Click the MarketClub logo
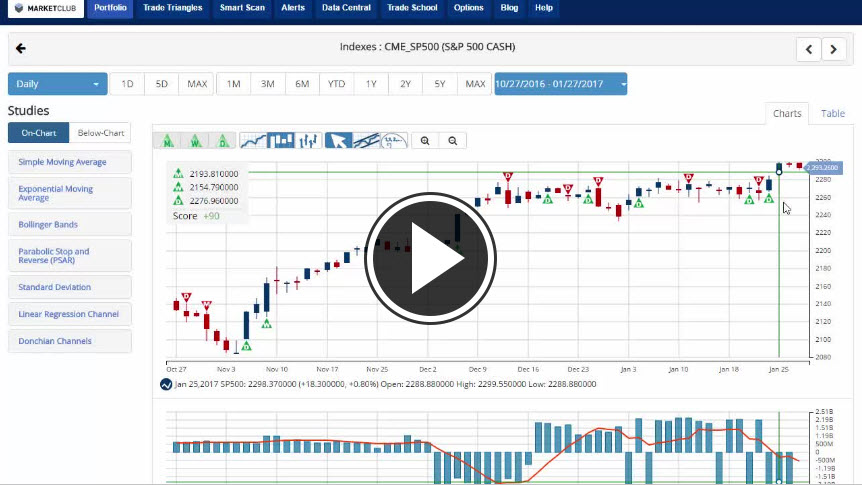Image resolution: width=862 pixels, height=485 pixels. click(46, 8)
